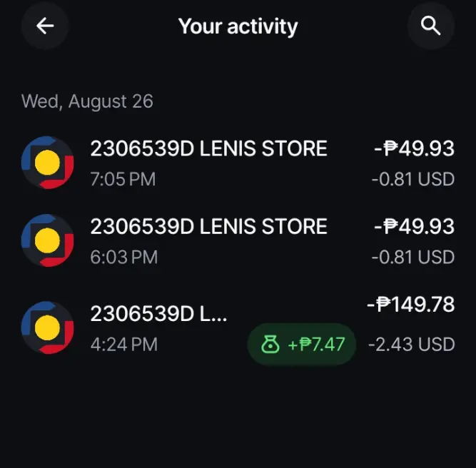Viewport: 476px width, 468px height.
Task: Tap the -2.43 USD converted amount
Action: tap(412, 345)
